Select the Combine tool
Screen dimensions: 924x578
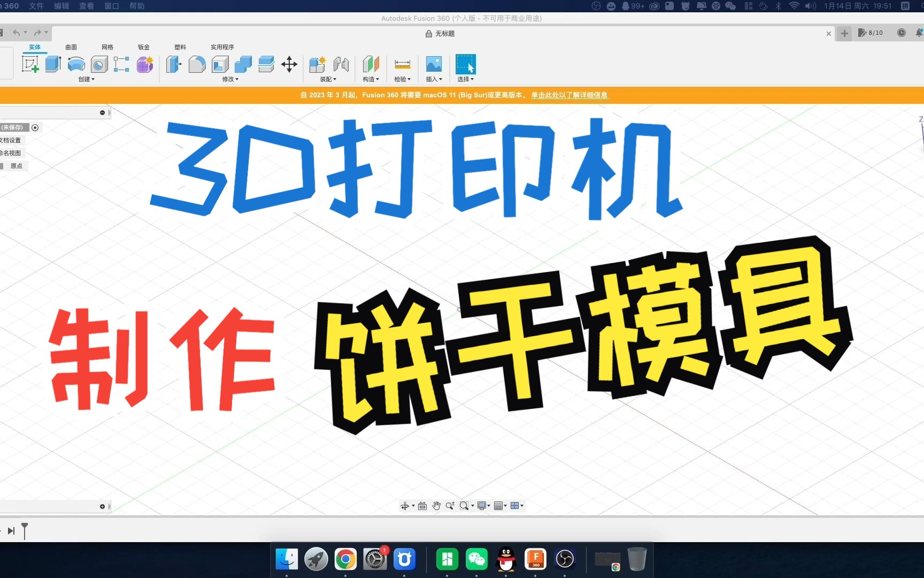[x=243, y=65]
